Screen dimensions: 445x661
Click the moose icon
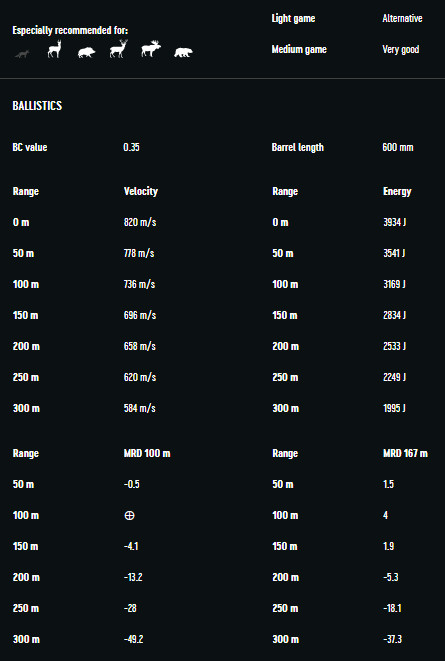pyautogui.click(x=151, y=49)
